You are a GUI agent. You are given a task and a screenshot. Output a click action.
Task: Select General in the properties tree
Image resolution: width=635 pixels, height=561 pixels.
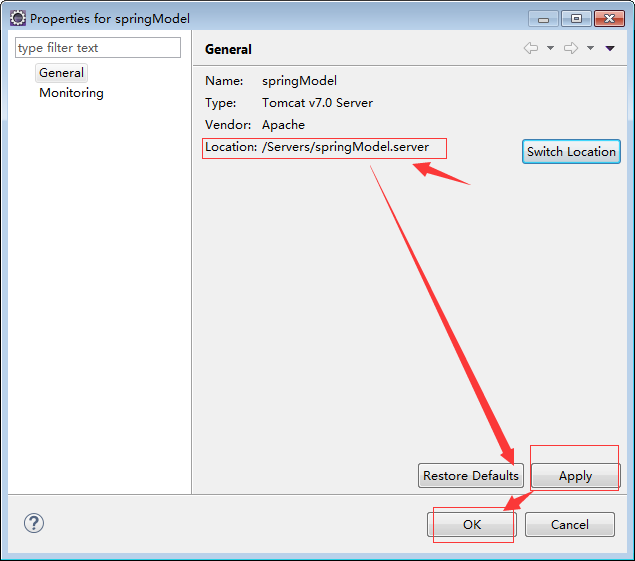(61, 73)
